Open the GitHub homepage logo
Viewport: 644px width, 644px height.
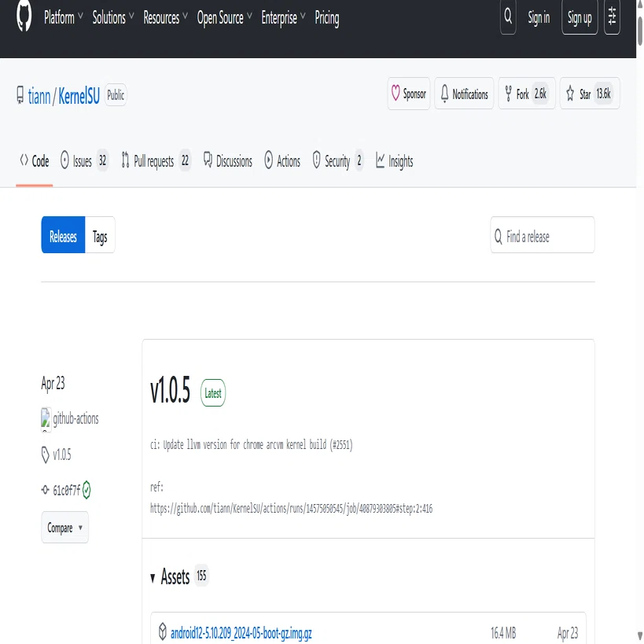coord(24,17)
